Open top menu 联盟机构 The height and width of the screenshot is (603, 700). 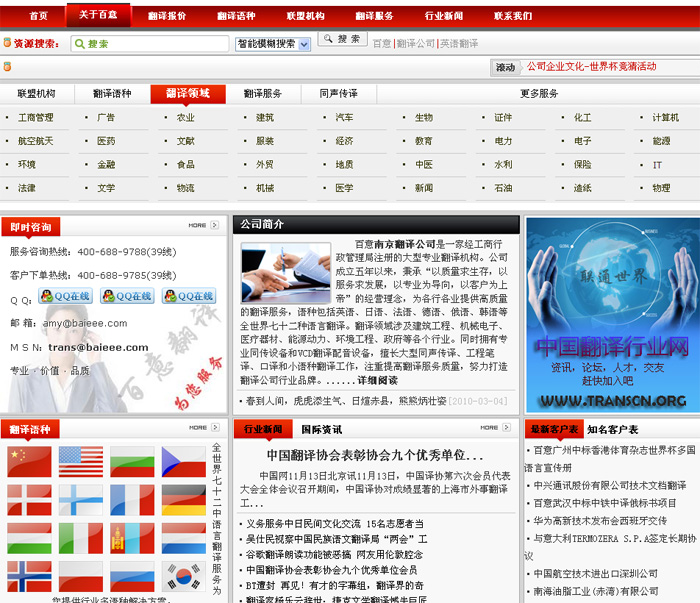[305, 16]
